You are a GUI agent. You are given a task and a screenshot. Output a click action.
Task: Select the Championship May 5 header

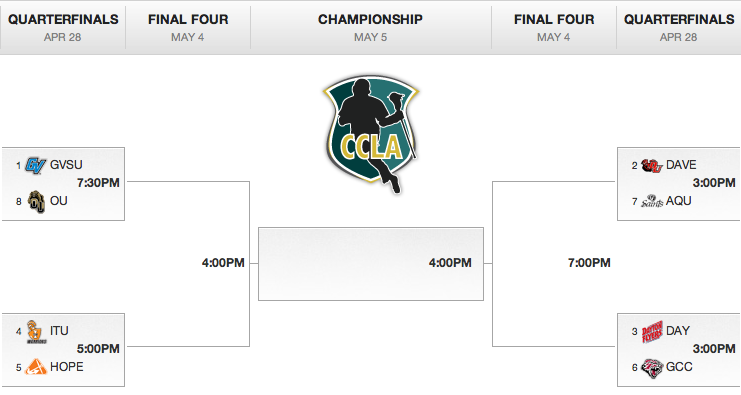(370, 27)
